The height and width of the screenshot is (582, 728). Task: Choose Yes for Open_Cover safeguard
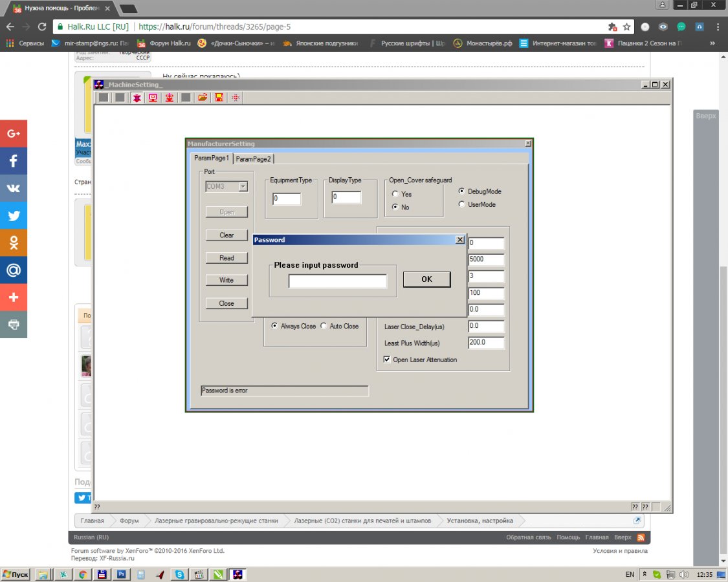(x=395, y=194)
